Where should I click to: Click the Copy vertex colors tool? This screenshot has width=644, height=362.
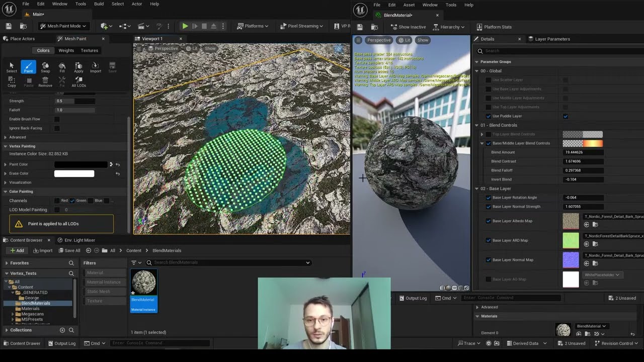[12, 82]
